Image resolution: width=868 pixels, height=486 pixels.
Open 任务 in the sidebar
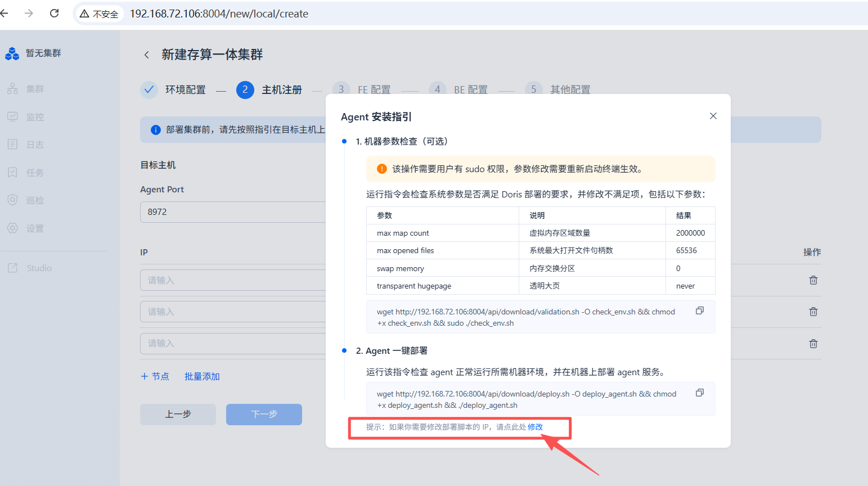click(34, 173)
